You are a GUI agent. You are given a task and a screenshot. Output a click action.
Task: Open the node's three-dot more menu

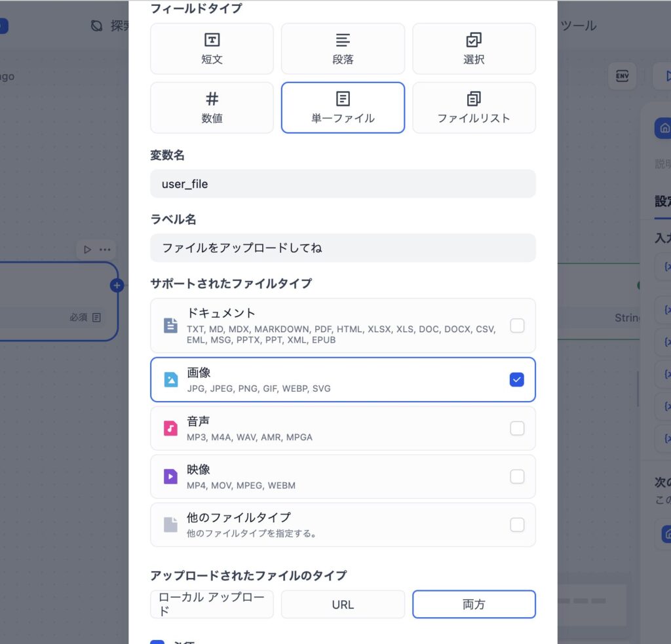click(105, 250)
